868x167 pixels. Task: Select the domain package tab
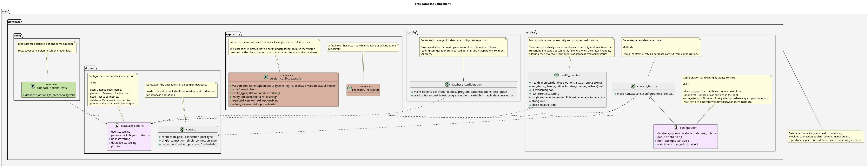[x=90, y=68]
